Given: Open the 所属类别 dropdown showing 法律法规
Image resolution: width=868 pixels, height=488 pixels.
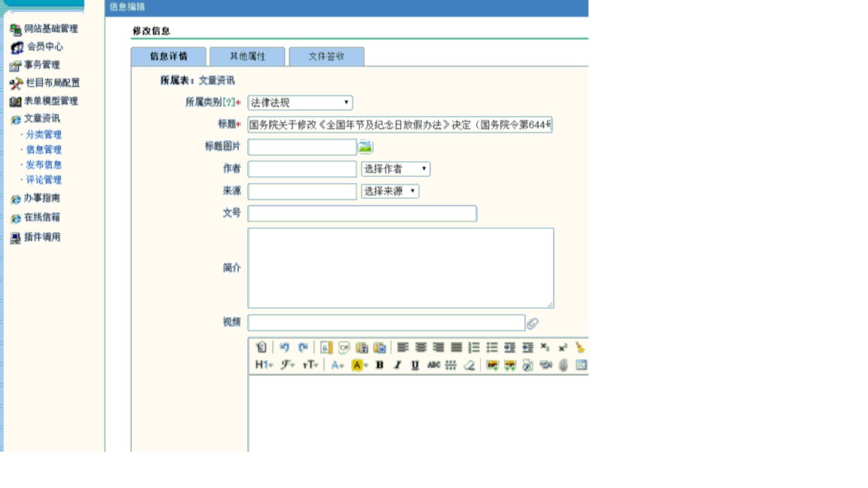Looking at the screenshot, I should [x=300, y=102].
